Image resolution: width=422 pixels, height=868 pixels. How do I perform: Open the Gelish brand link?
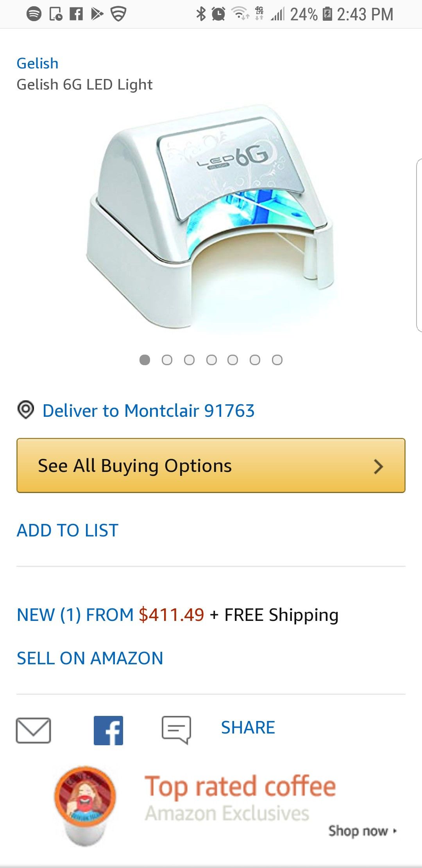pos(38,63)
